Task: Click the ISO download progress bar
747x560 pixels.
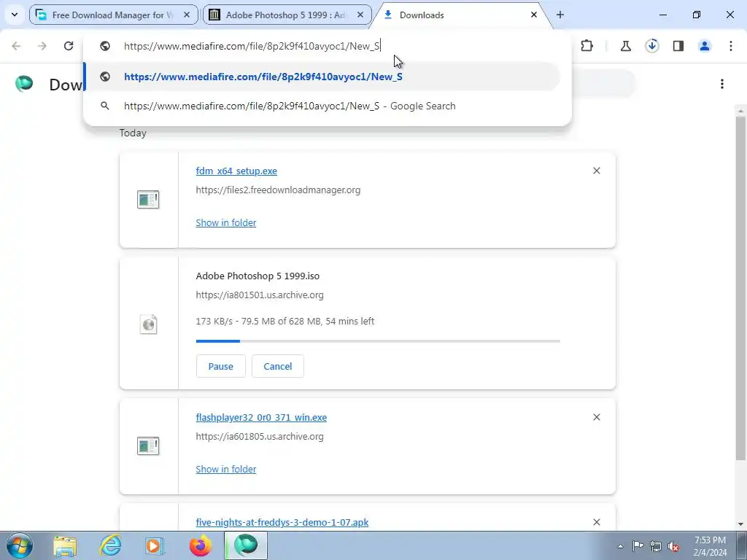Action: point(378,341)
